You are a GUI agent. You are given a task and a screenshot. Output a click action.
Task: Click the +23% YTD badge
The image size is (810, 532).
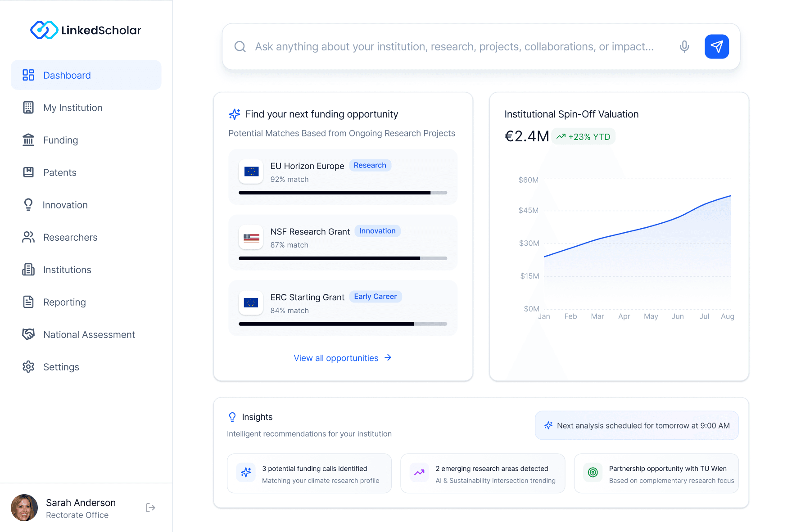[584, 136]
